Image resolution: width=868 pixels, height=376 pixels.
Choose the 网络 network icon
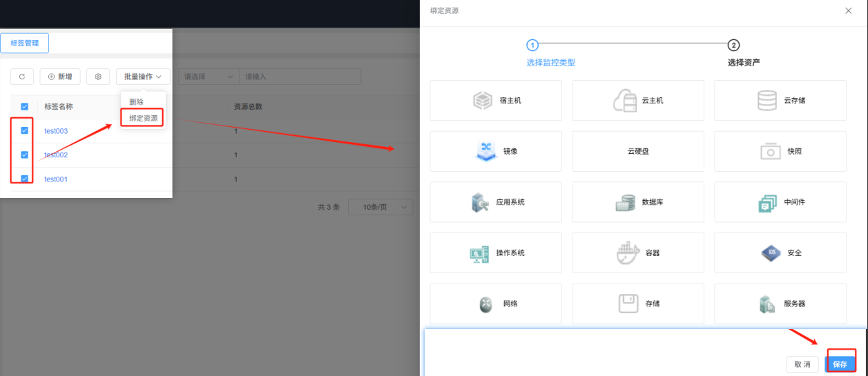coord(486,304)
